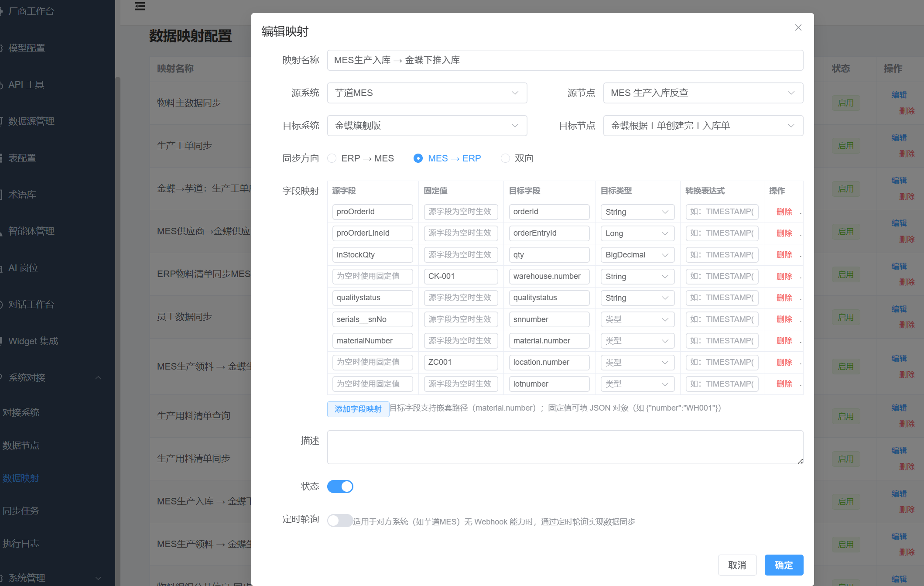Open the 源节点 dropdown MES 生产入库反查
Screen dimensions: 924x586
pos(703,93)
